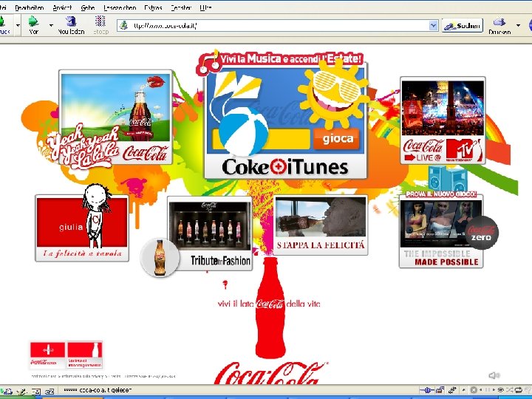
Task: Click the small microphone icon below Tribute card
Action: (x=225, y=284)
